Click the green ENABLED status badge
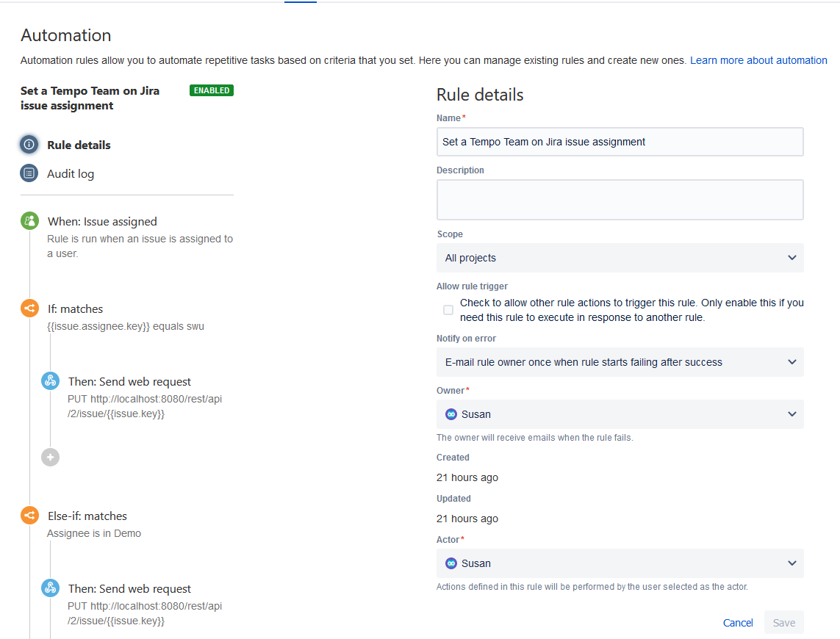The height and width of the screenshot is (639, 840). coord(211,90)
